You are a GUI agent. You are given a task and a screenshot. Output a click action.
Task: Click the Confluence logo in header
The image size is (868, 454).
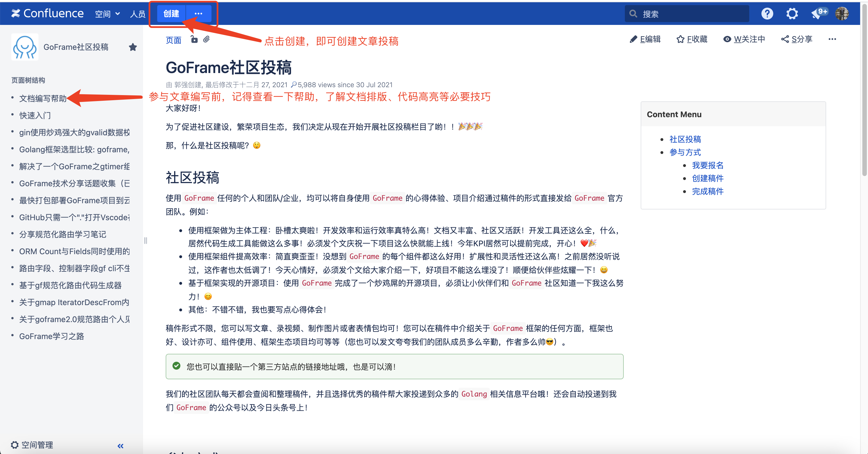pyautogui.click(x=47, y=14)
